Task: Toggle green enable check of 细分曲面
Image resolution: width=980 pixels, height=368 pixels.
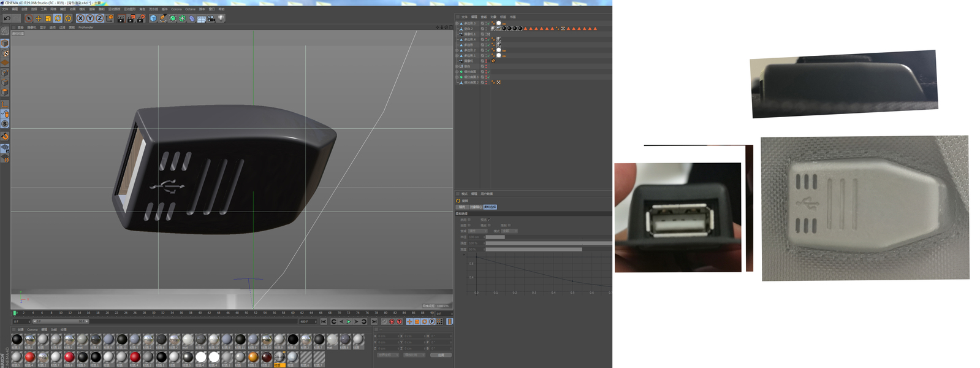Action: point(488,72)
